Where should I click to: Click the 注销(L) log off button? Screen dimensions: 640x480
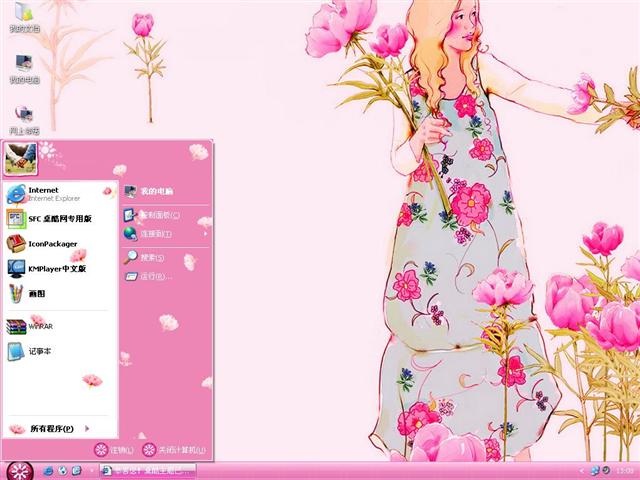click(114, 450)
